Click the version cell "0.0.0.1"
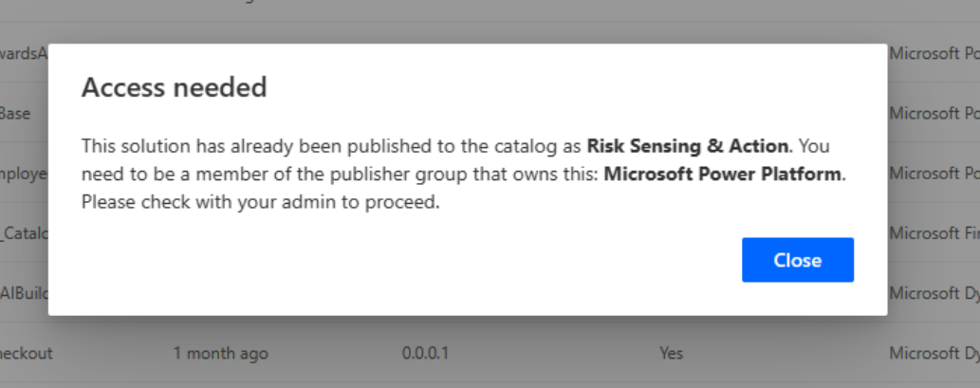The image size is (980, 388). click(x=425, y=353)
